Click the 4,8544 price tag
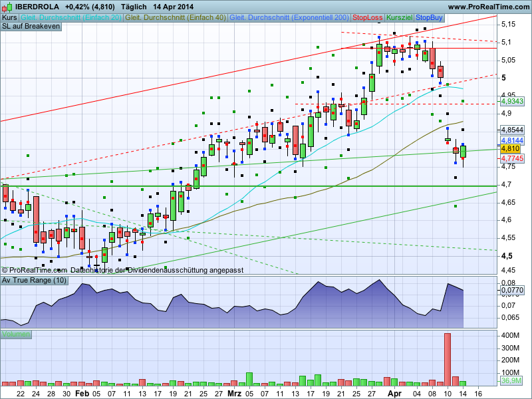Screen dimensions: 532x399 pyautogui.click(x=512, y=130)
